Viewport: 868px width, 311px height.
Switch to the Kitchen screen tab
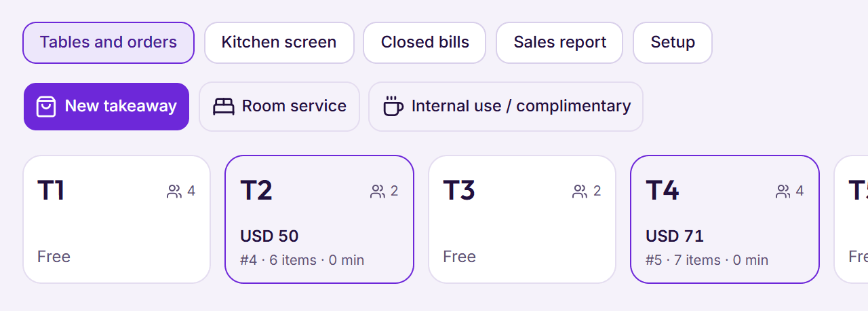tap(279, 43)
